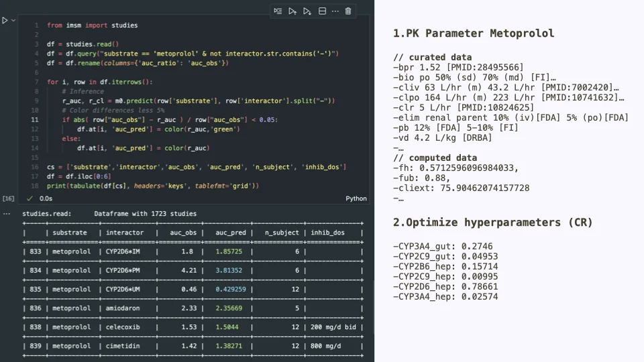Click the 0.0s execution time

(x=46, y=198)
